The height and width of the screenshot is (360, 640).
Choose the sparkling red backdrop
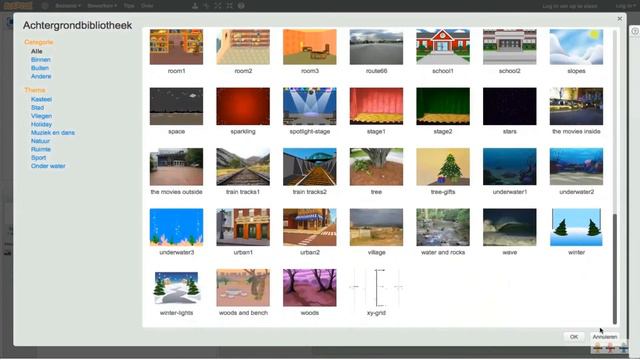click(x=243, y=106)
